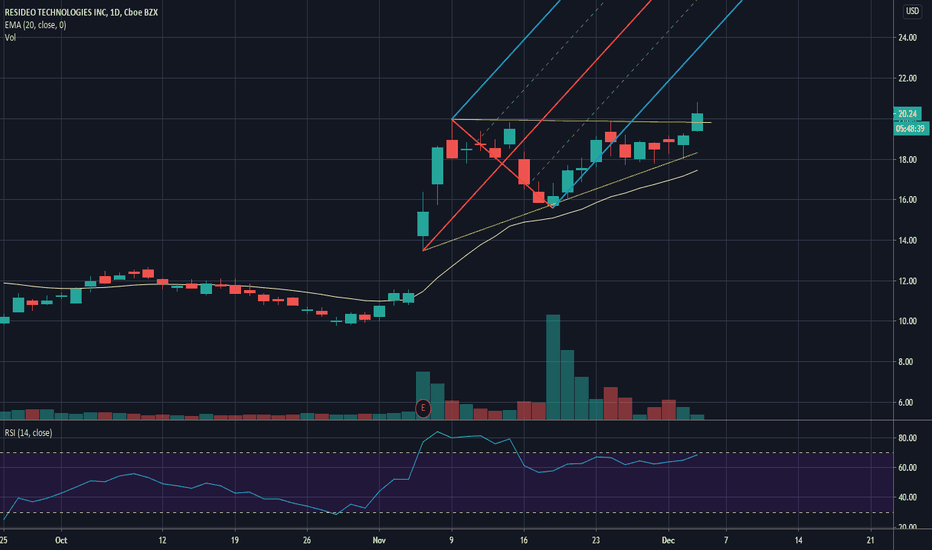Select the horizontal resistance trend line near 20
This screenshot has width=932, height=550.
point(581,121)
